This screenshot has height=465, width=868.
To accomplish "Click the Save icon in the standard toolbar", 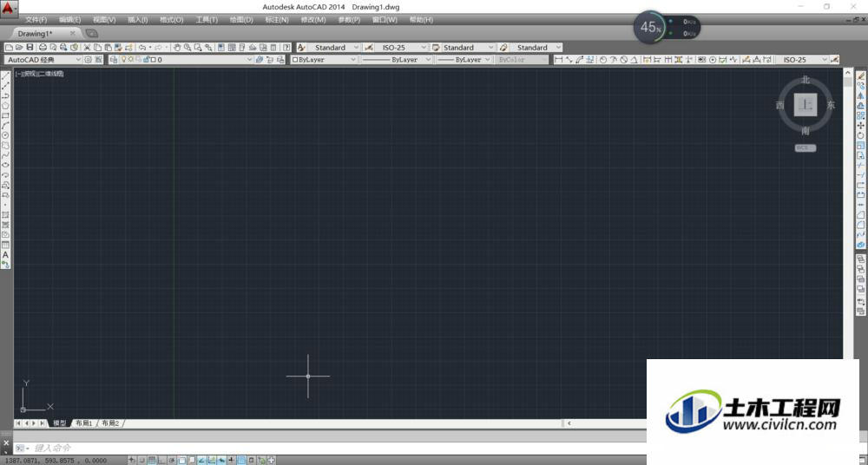I will (x=30, y=48).
